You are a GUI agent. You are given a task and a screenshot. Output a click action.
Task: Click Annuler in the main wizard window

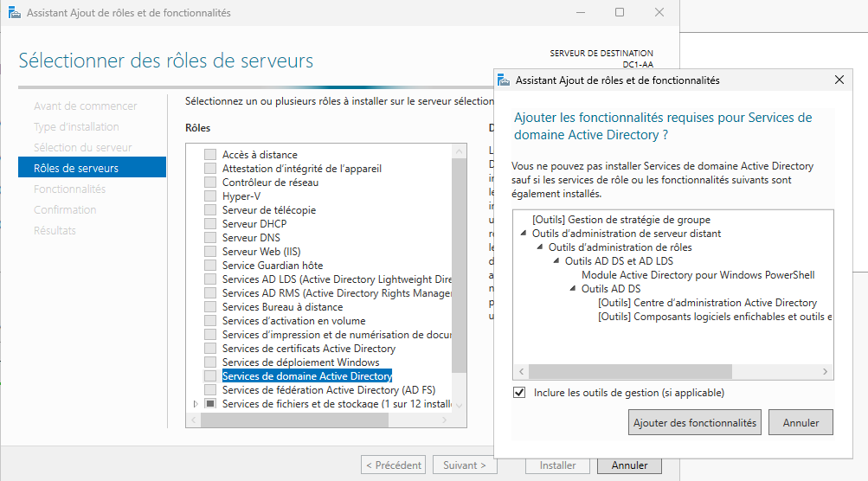click(x=629, y=465)
